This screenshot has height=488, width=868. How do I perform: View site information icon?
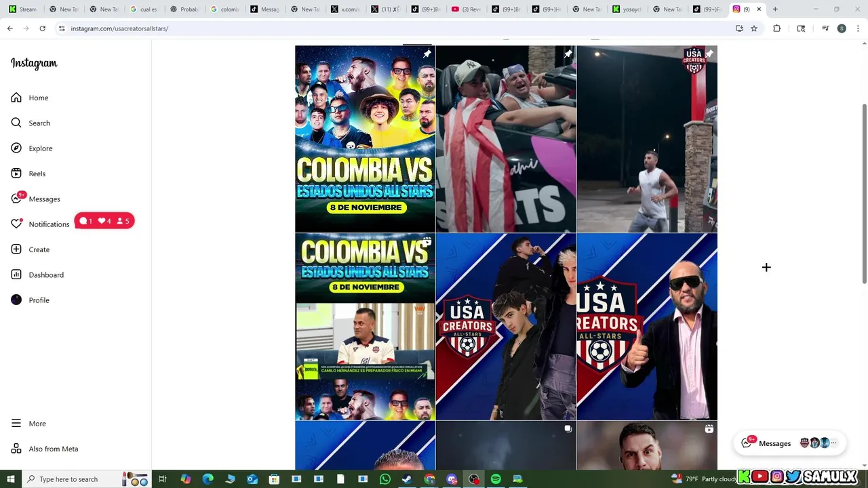(x=62, y=28)
